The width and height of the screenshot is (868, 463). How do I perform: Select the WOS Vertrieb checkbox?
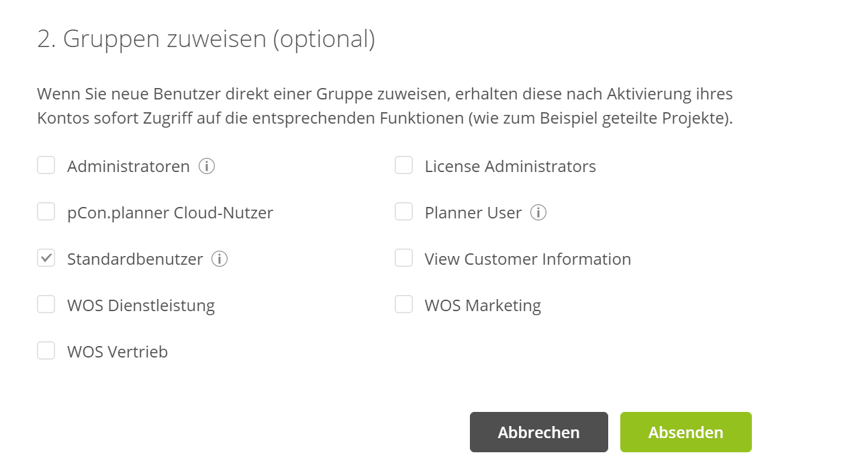pos(46,351)
